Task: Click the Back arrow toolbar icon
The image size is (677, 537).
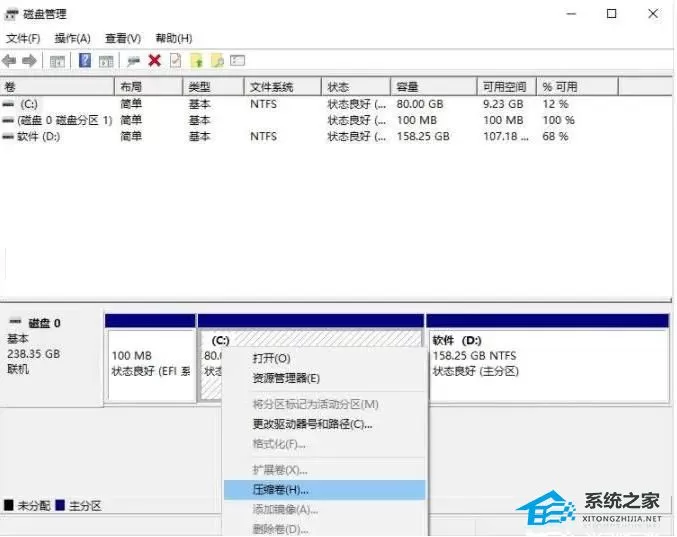Action: click(9, 61)
